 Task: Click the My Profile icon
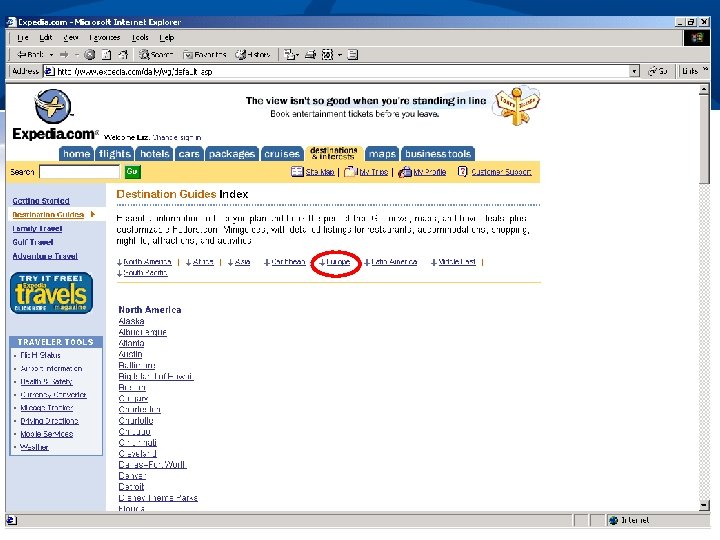(405, 172)
